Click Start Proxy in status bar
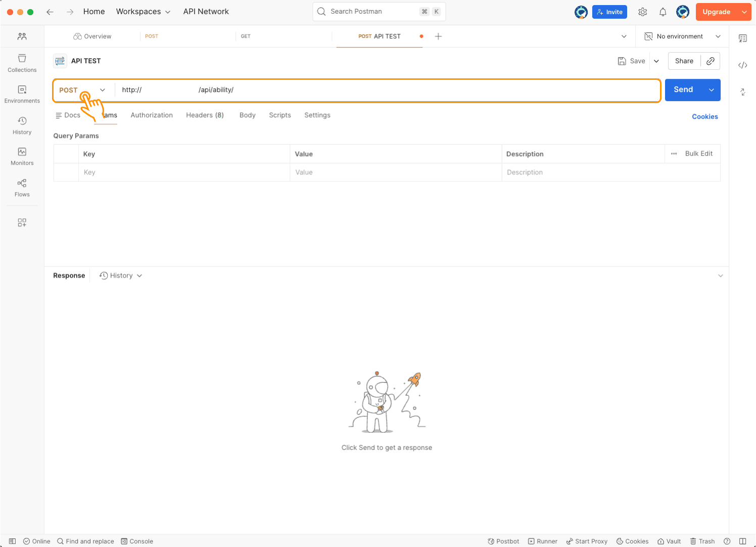 click(587, 541)
